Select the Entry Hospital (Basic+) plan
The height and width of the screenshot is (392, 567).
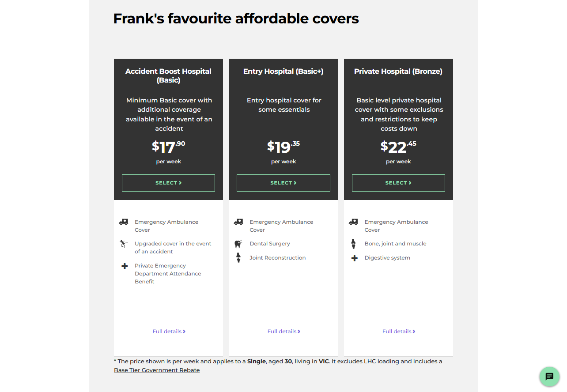click(283, 182)
